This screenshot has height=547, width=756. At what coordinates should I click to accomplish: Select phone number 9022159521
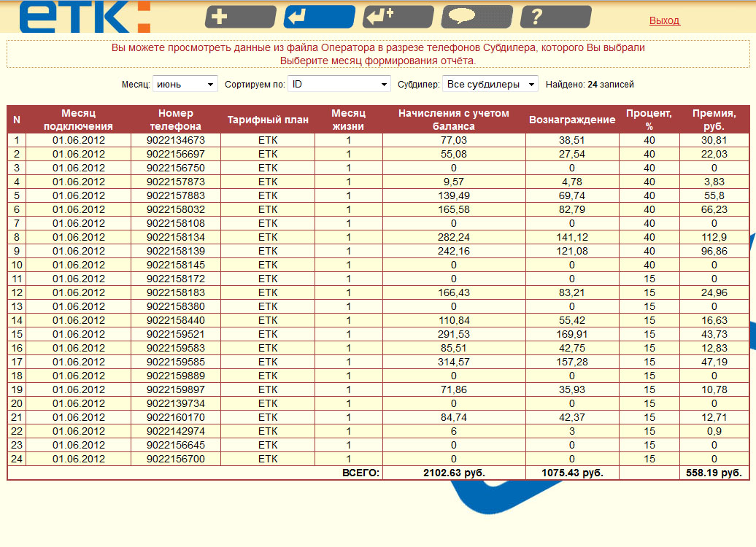click(175, 335)
